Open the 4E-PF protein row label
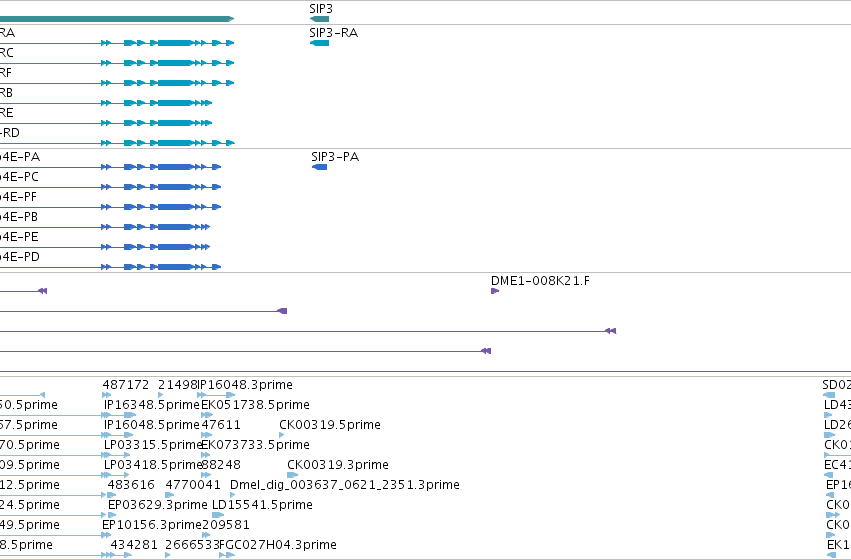Screen dimensions: 851x560 (x=18, y=197)
